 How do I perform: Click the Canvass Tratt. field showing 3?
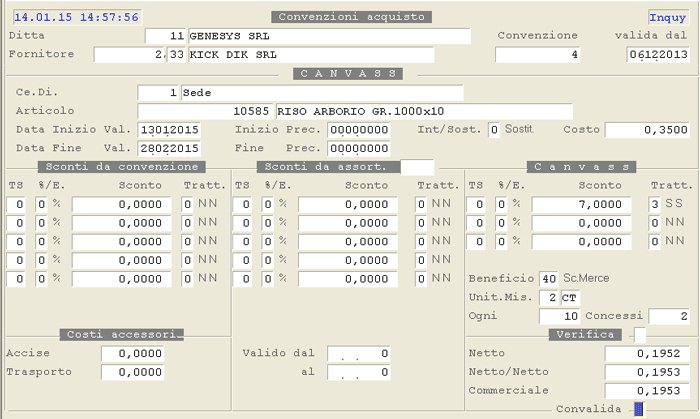click(x=654, y=204)
